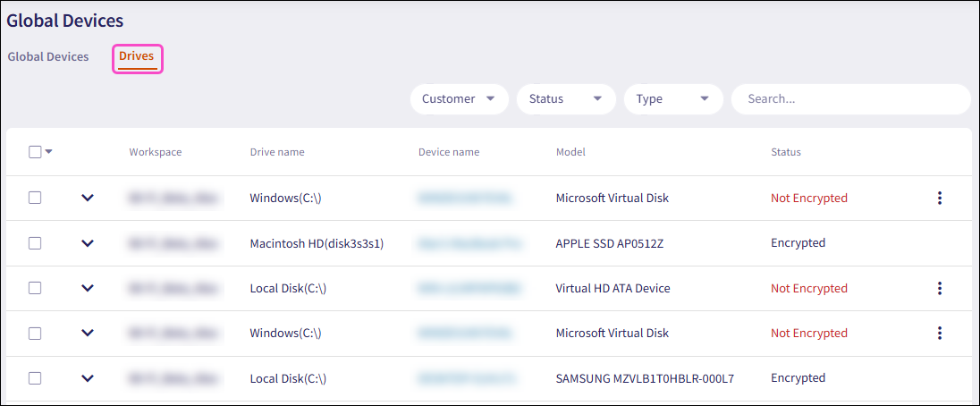Viewport: 980px width, 406px height.
Task: Select the Macintosh HD(disk3s3s1) row checkbox
Action: click(x=35, y=243)
